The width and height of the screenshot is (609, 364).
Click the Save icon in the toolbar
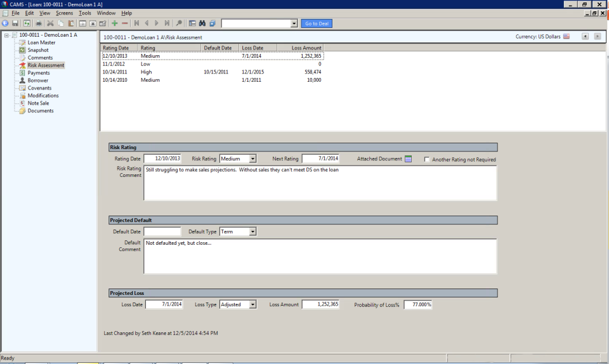click(x=15, y=23)
